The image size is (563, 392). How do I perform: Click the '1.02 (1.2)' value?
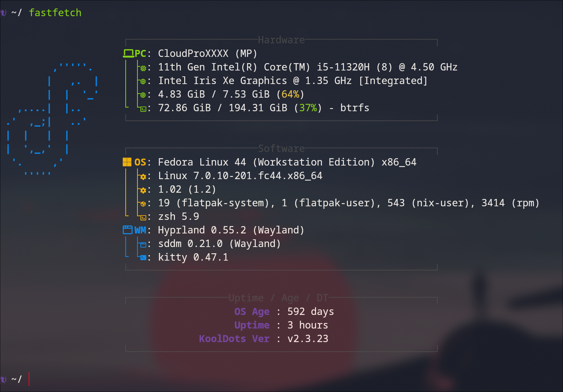point(187,189)
